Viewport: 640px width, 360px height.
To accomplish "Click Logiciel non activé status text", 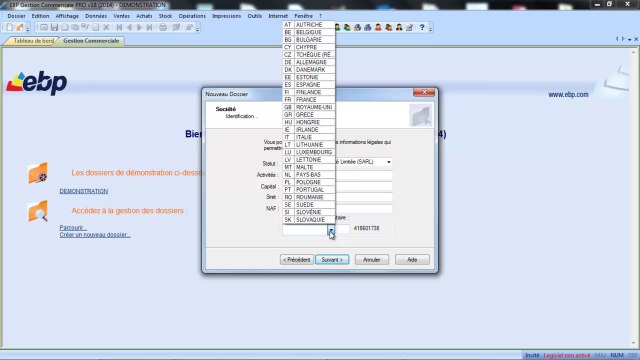I will coord(567,356).
